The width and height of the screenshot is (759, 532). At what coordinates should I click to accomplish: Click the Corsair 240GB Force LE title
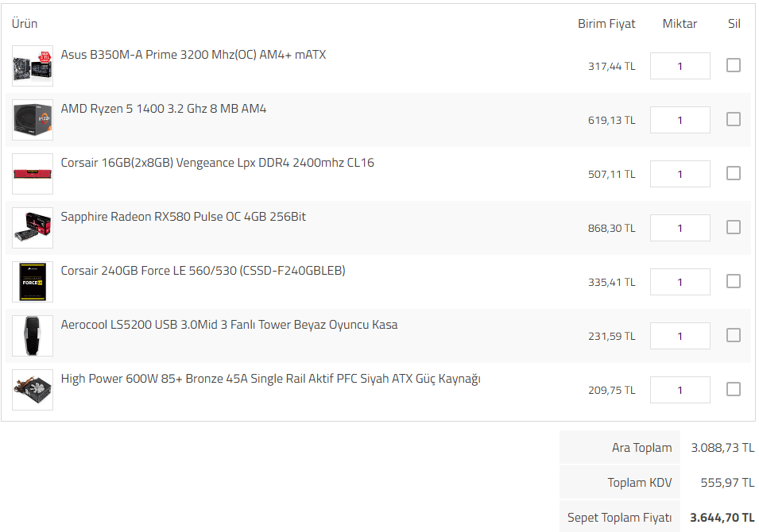(203, 271)
